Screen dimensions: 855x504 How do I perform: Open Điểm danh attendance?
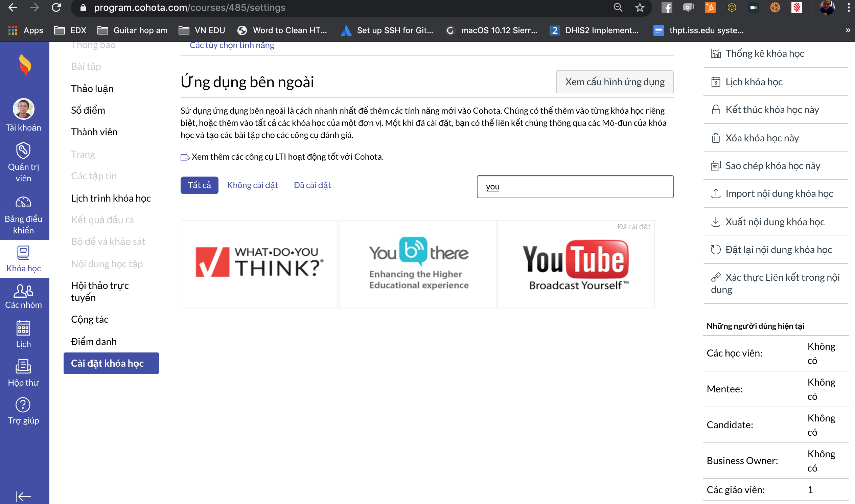(x=94, y=342)
